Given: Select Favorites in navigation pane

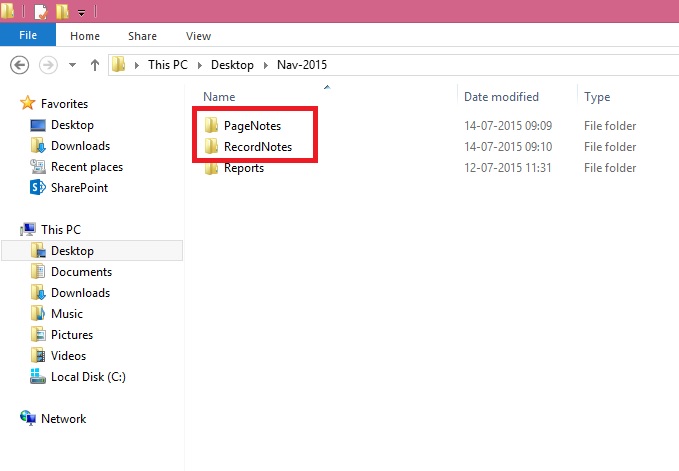Looking at the screenshot, I should pyautogui.click(x=65, y=104).
